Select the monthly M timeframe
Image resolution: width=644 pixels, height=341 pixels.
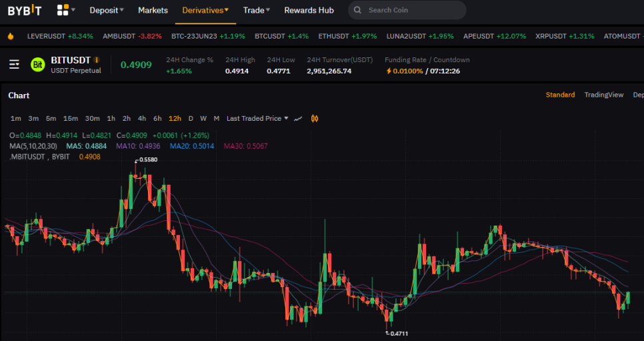pos(217,119)
